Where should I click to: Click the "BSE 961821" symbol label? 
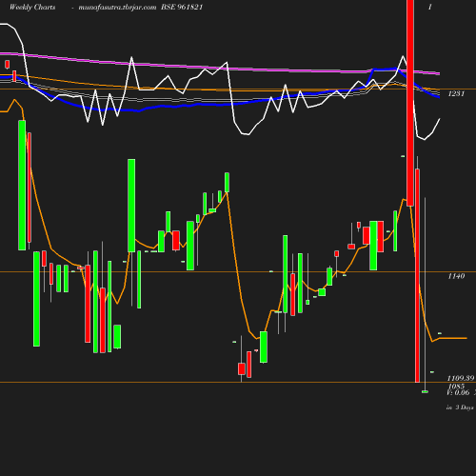click(182, 7)
